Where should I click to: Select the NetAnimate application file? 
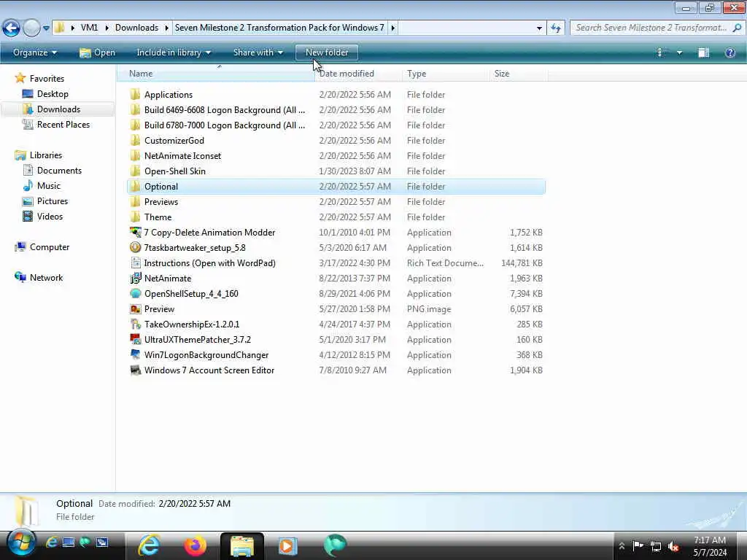(336, 278)
